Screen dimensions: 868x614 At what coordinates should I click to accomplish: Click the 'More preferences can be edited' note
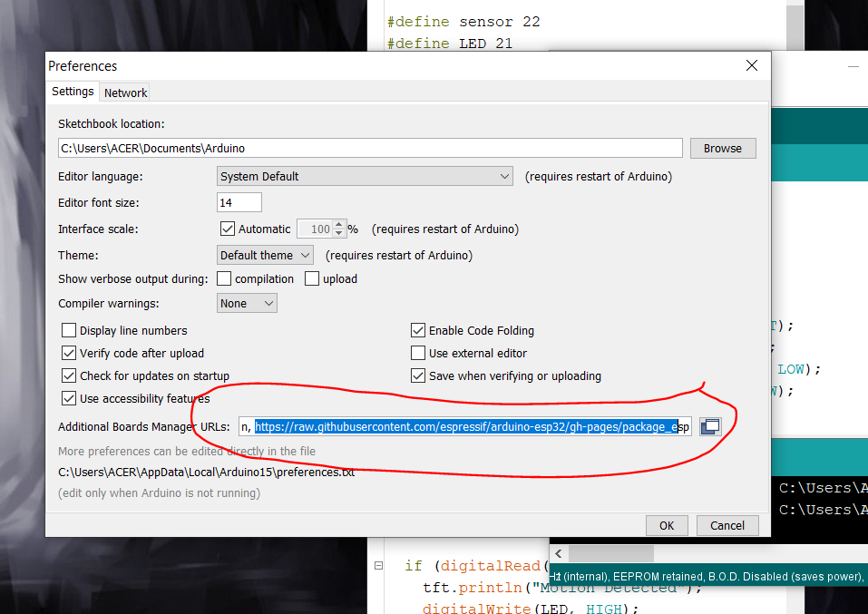coord(187,452)
